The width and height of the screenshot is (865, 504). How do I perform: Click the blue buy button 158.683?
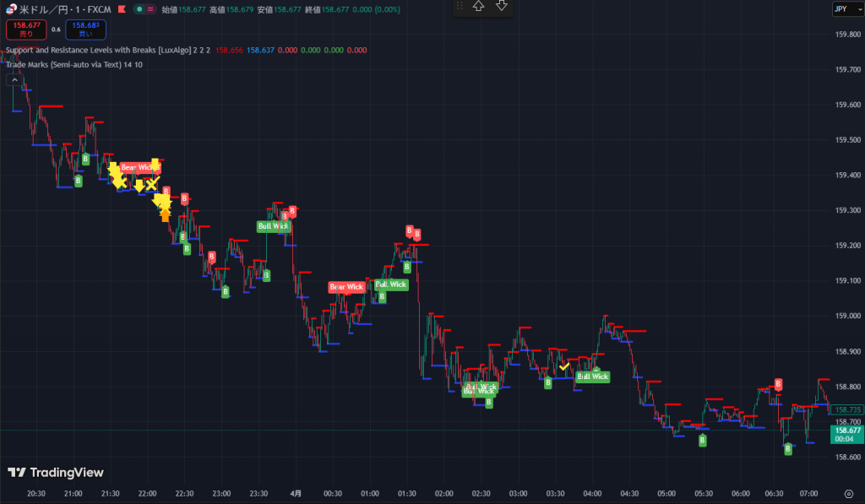click(85, 30)
